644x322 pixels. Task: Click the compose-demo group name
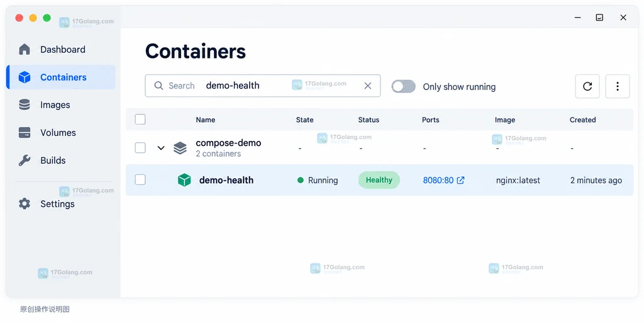[228, 143]
